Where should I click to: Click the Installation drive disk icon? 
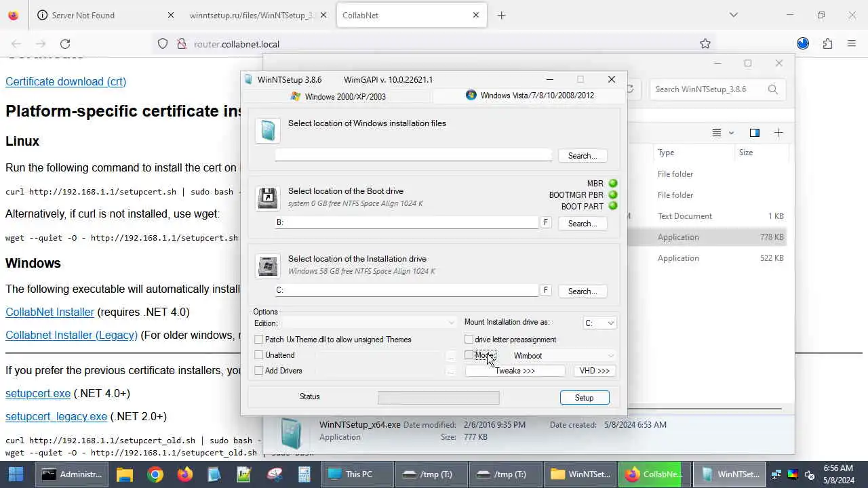[268, 266]
